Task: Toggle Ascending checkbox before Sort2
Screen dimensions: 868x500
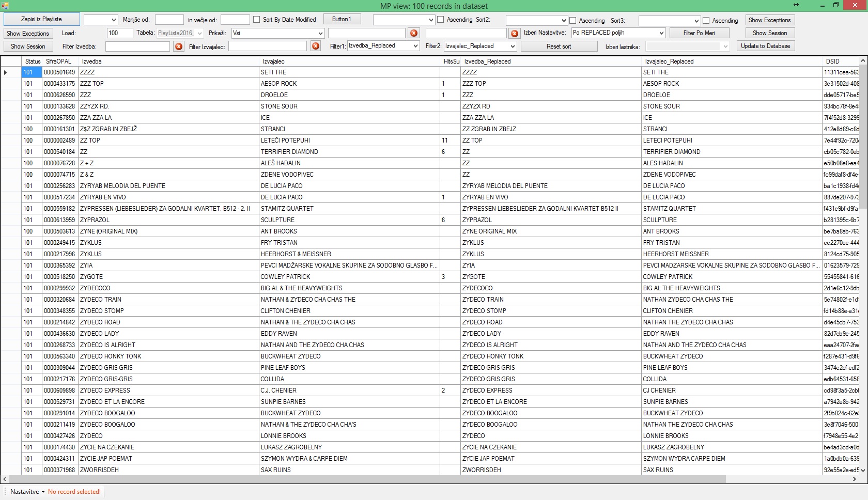Action: pos(441,20)
